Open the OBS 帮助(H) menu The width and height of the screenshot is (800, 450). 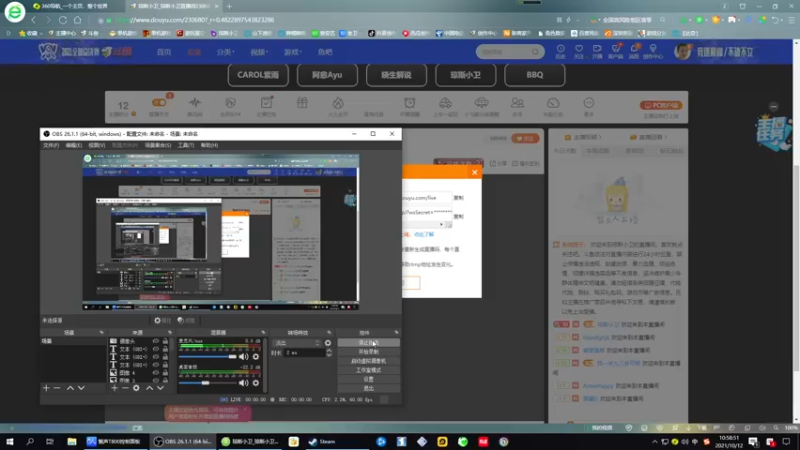point(209,145)
